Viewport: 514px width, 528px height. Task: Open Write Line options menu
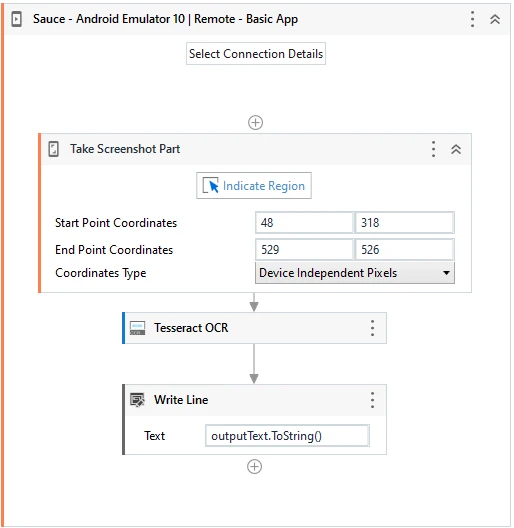[372, 400]
